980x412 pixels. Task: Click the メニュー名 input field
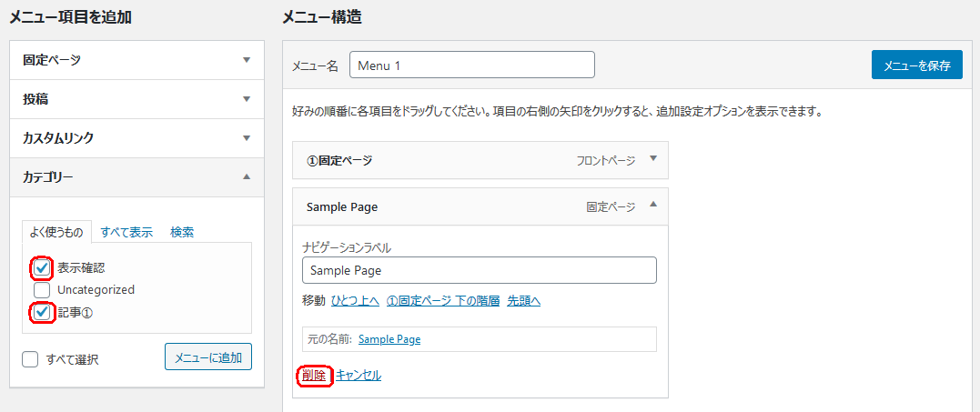[x=472, y=65]
